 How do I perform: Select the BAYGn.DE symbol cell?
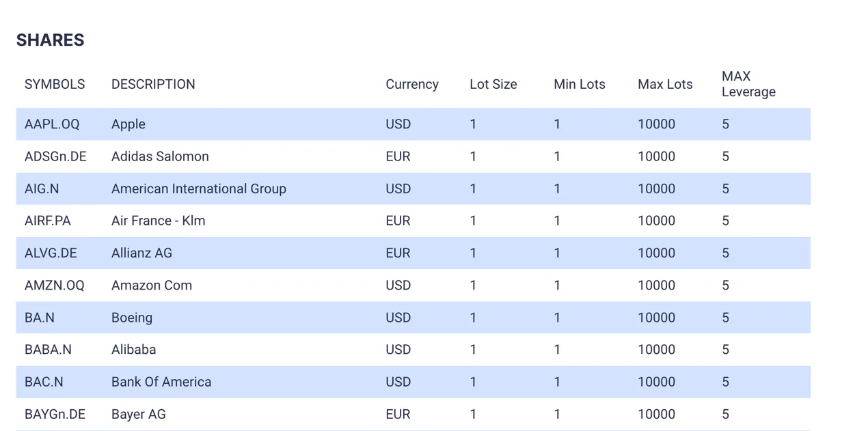coord(55,414)
